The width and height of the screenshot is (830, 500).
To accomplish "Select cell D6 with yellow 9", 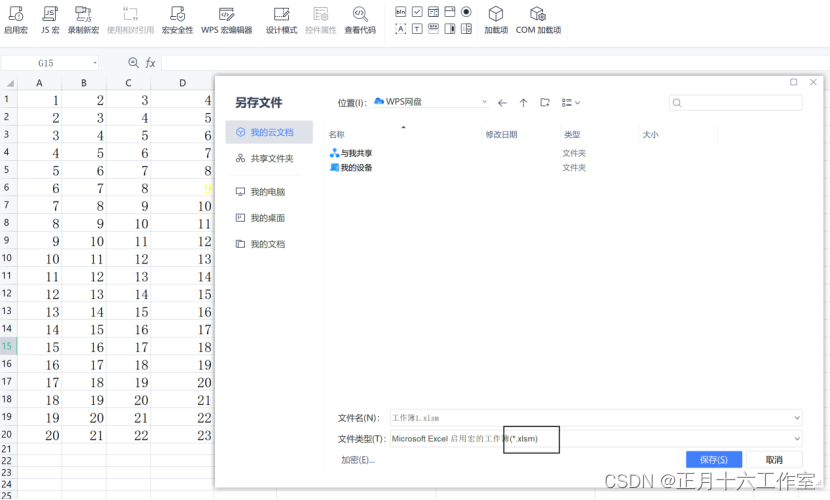I will pos(183,188).
